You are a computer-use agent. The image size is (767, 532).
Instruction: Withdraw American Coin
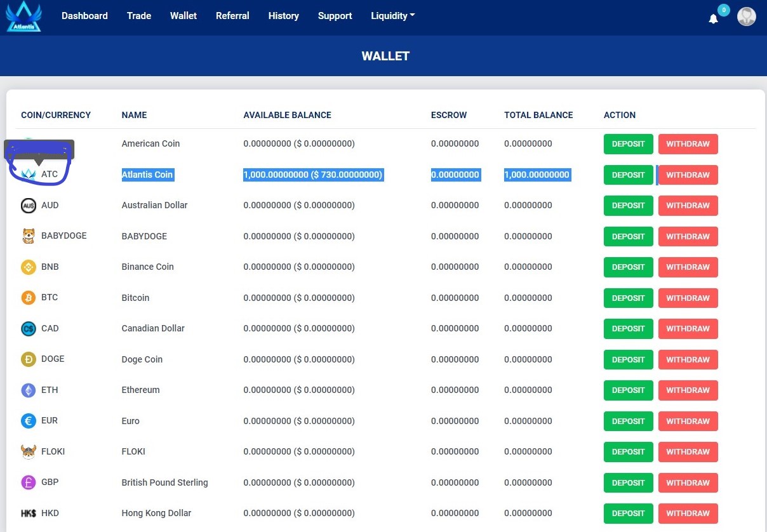click(x=688, y=144)
